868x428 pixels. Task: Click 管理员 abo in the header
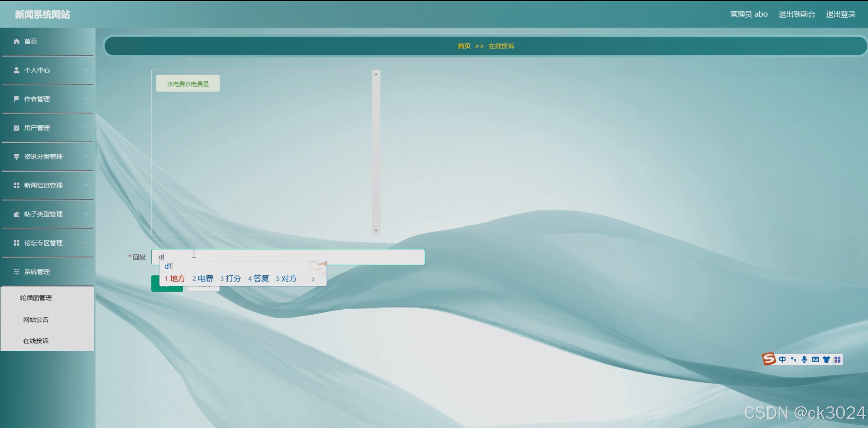click(749, 14)
